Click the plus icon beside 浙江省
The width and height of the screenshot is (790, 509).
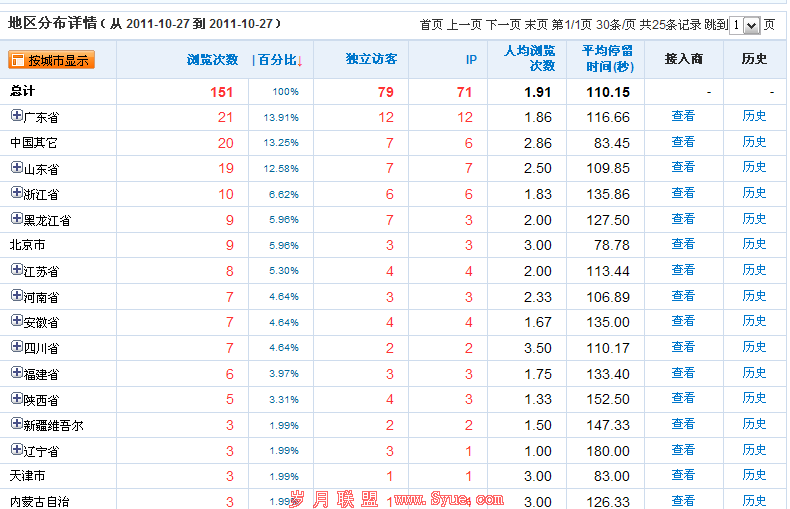coord(16,193)
